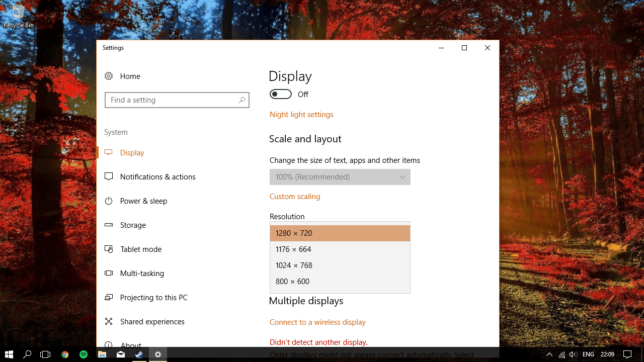The width and height of the screenshot is (644, 362).
Task: Minimize the Settings window
Action: tap(441, 48)
